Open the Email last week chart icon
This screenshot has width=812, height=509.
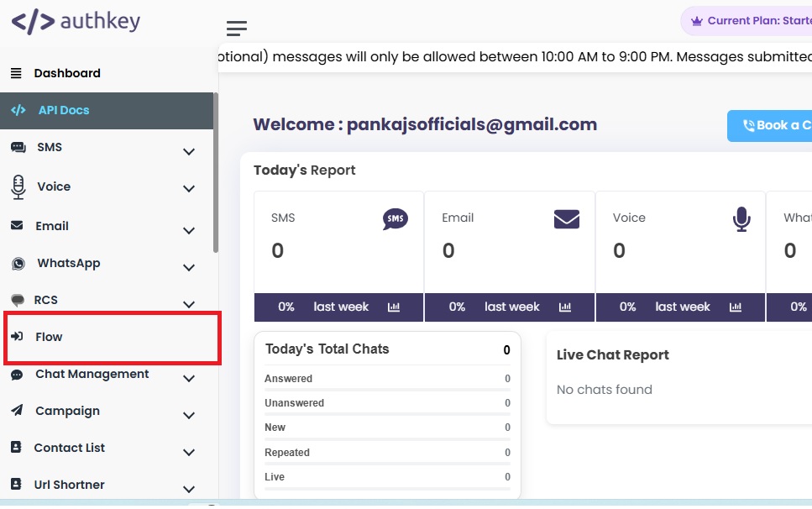pos(565,307)
